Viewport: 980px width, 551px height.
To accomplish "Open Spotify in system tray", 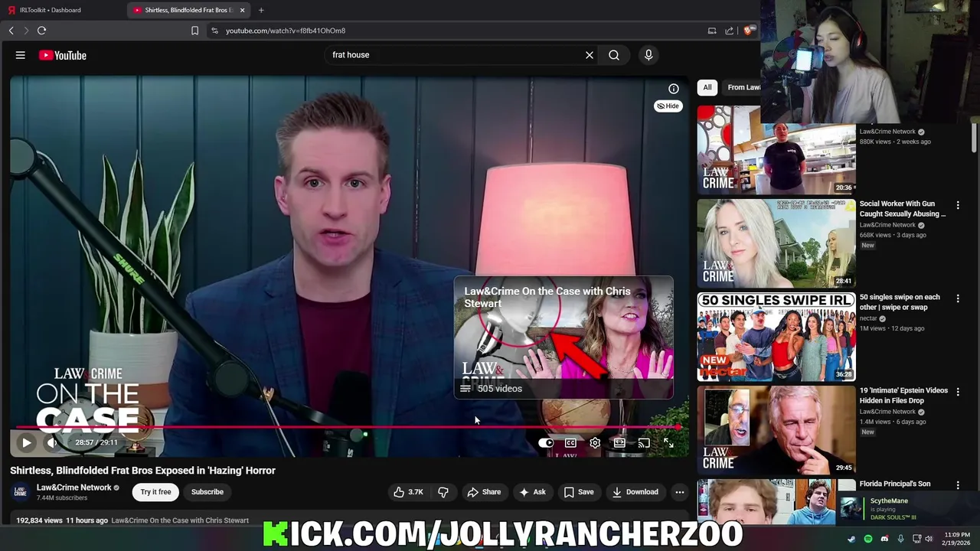I will 868,539.
